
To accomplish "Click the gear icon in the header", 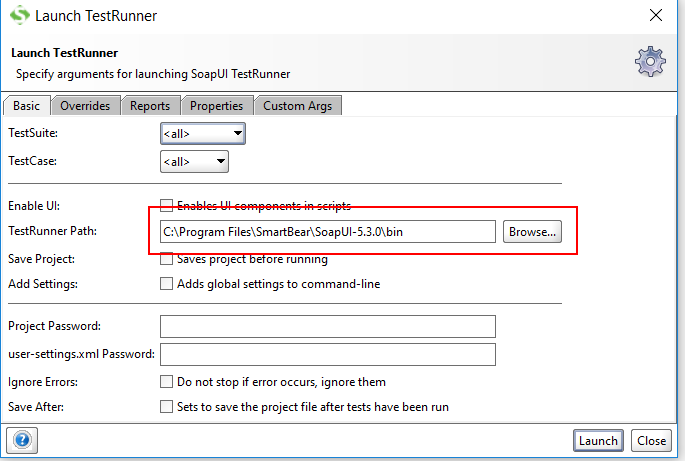I will click(x=650, y=62).
